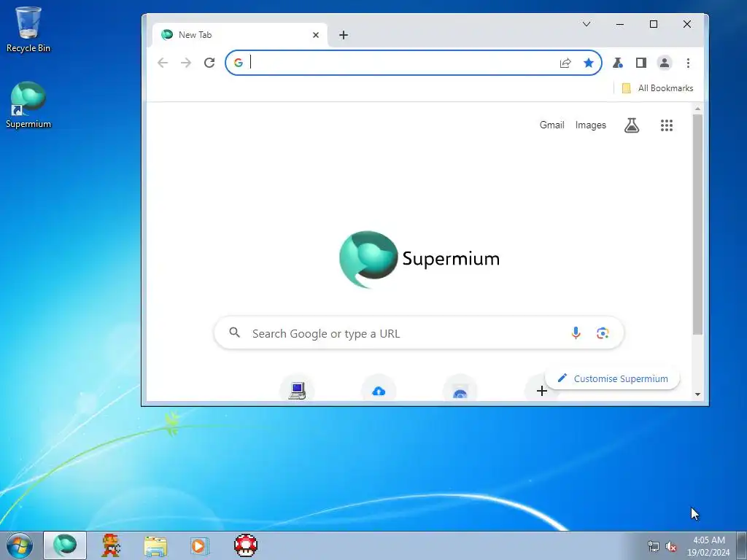The width and height of the screenshot is (747, 560).
Task: Open the Images link
Action: pos(591,125)
